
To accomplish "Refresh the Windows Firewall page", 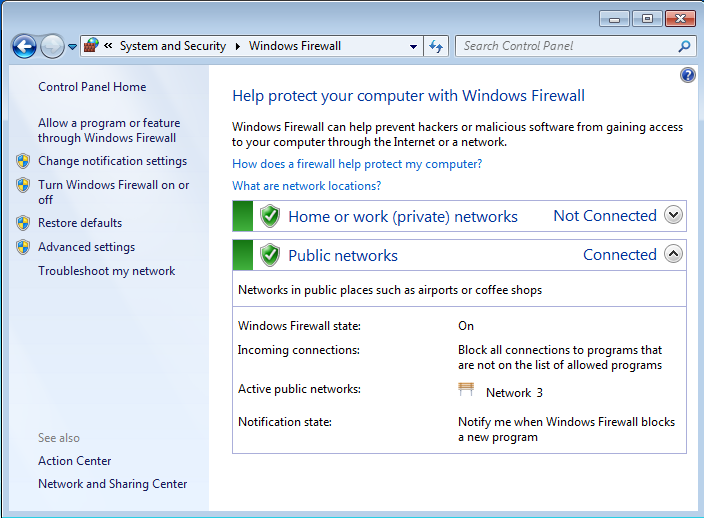I will [x=436, y=46].
